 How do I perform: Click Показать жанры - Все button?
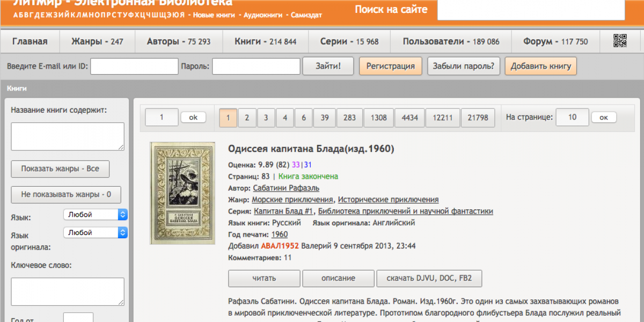tap(60, 169)
